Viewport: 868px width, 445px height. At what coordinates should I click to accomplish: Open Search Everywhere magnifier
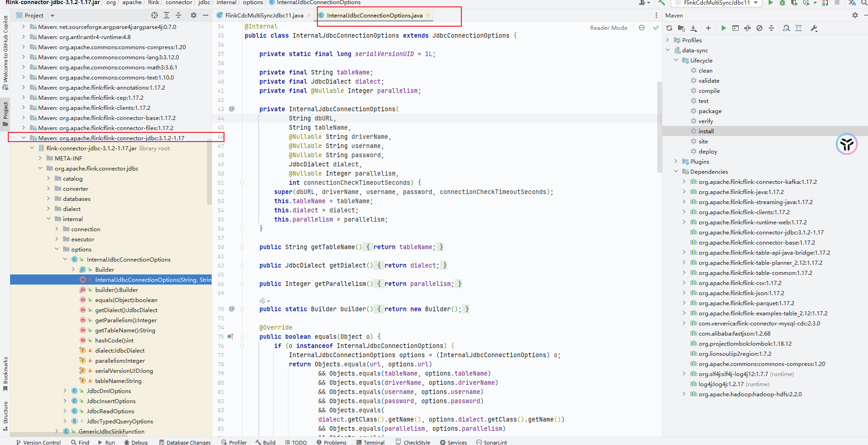(864, 3)
